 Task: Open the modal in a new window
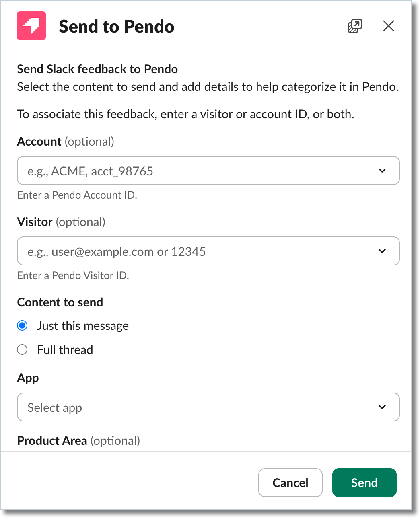pyautogui.click(x=354, y=26)
